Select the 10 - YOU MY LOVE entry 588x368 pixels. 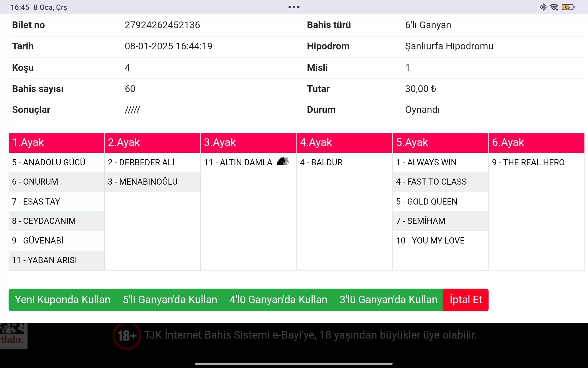430,241
